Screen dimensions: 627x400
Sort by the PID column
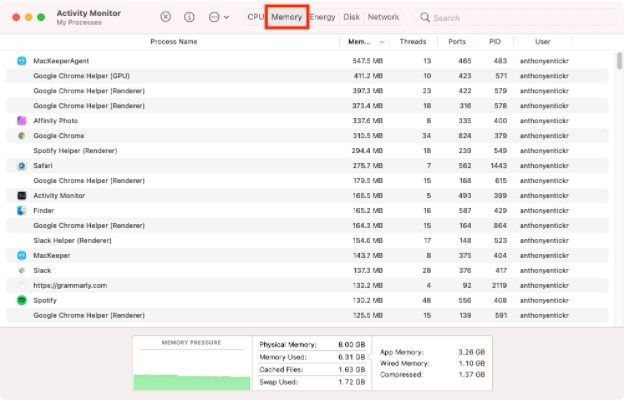495,42
